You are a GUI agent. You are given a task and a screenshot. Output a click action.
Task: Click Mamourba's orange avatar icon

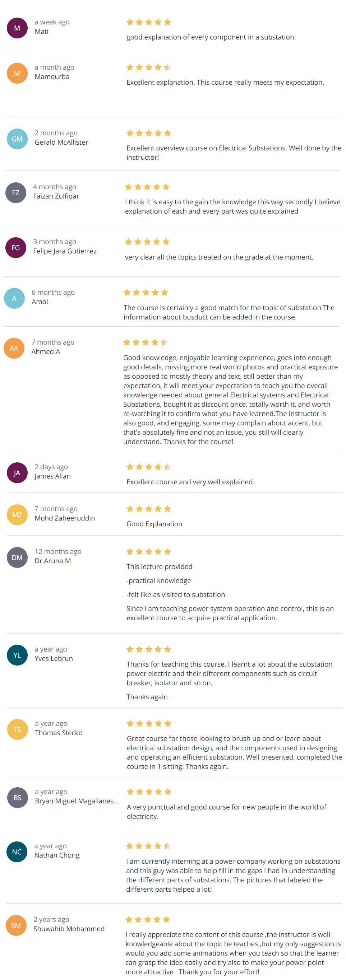17,73
